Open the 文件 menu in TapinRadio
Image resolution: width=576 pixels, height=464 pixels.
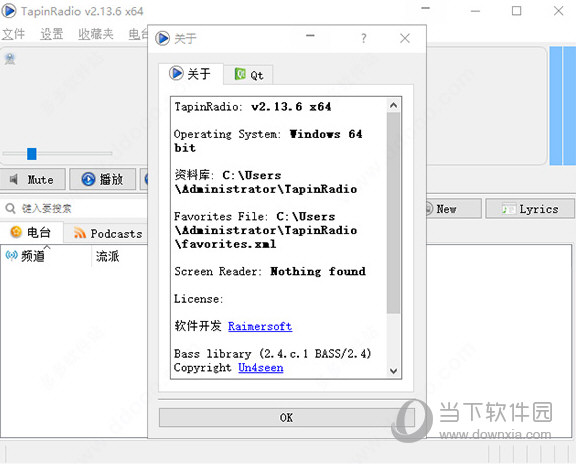[x=13, y=34]
